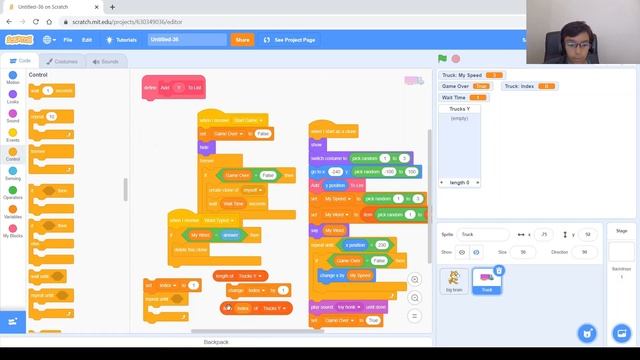The image size is (640, 360).
Task: Click the sprite y position field
Action: (587, 234)
